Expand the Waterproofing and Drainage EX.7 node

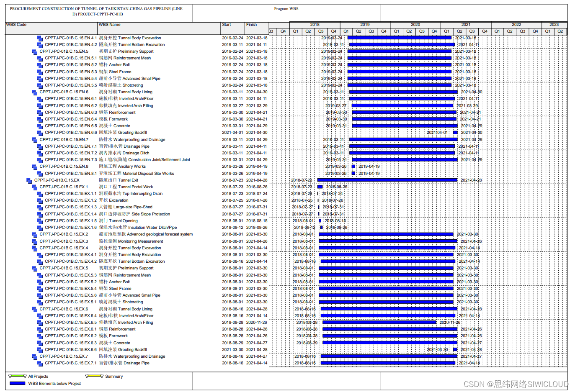(35, 357)
